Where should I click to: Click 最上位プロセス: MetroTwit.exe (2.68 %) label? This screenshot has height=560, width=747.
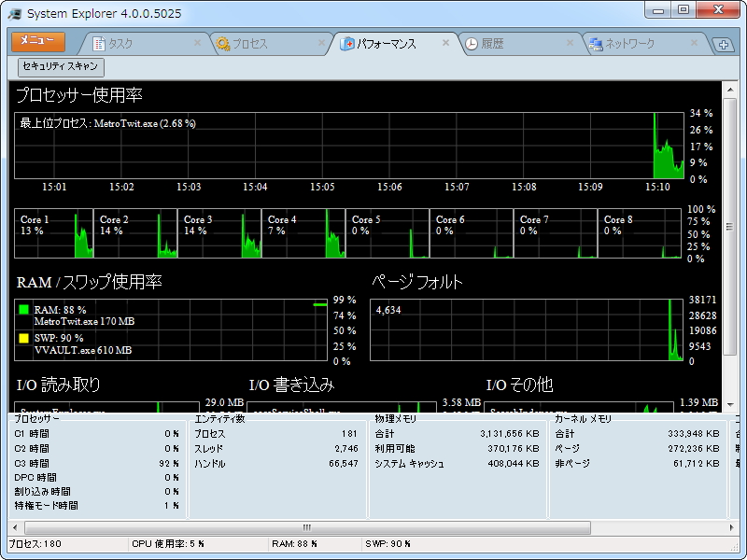point(107,123)
